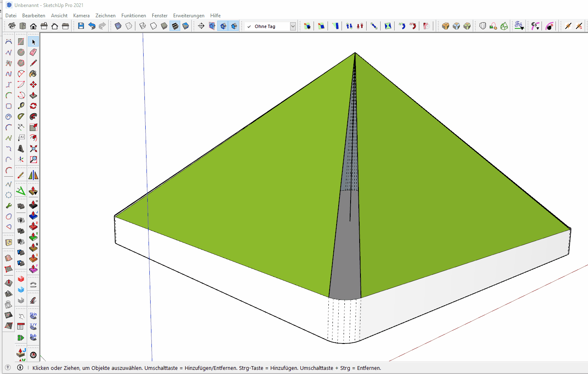Viewport: 588px width, 374px height.
Task: Open the Ohne Tag dropdown
Action: point(293,26)
